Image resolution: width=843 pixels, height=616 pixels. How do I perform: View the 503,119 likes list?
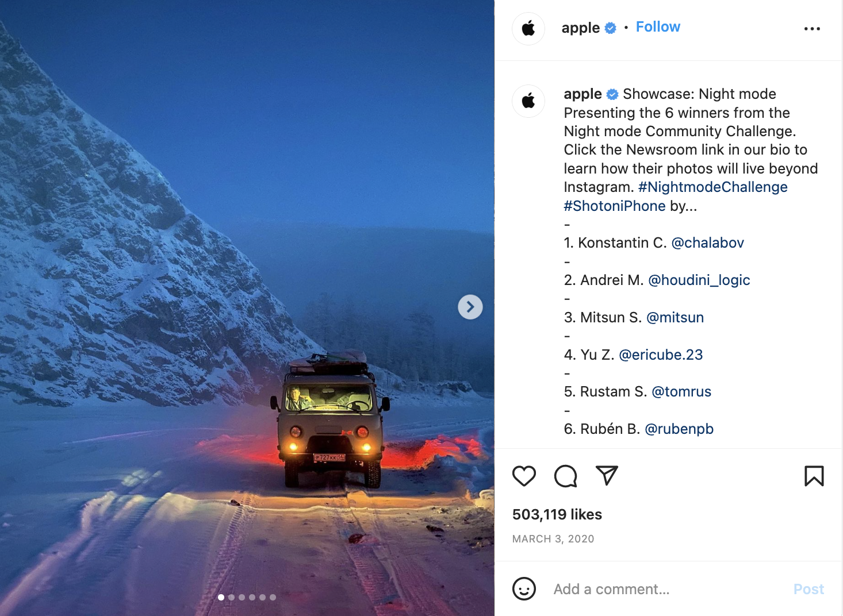coord(557,514)
